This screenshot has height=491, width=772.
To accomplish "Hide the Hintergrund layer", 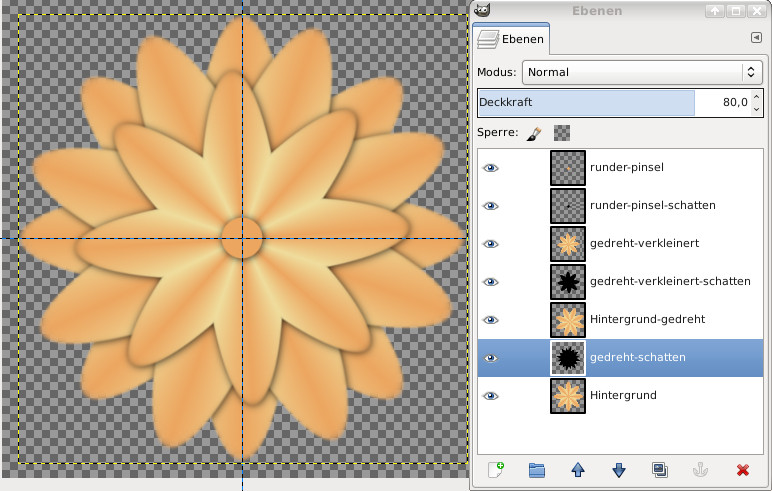I will (x=490, y=395).
